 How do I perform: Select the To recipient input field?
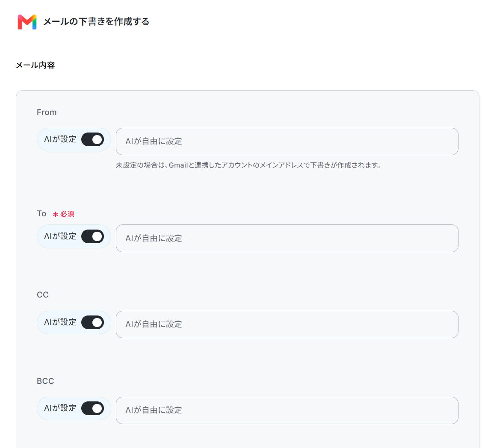[287, 239]
